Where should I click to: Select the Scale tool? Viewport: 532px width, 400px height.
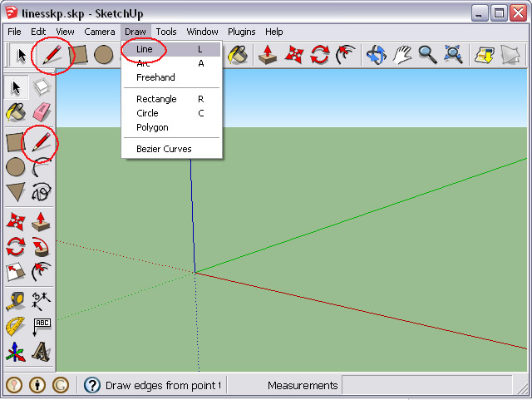click(x=16, y=272)
